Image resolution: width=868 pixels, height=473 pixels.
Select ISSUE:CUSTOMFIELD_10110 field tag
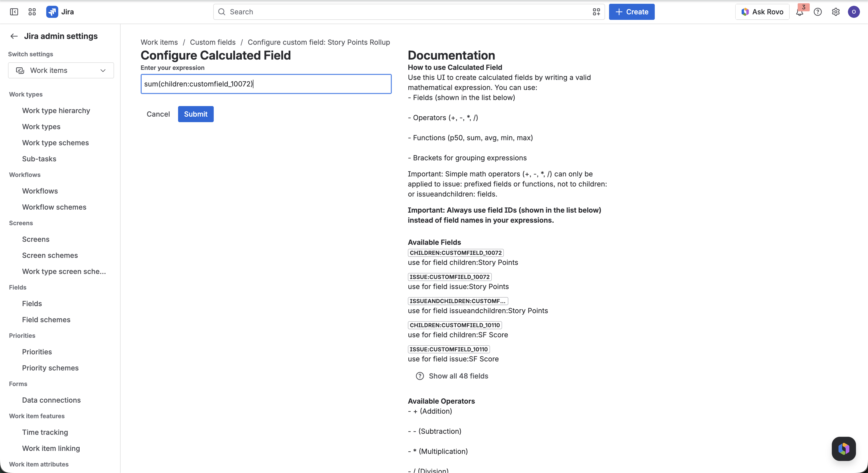tap(449, 349)
